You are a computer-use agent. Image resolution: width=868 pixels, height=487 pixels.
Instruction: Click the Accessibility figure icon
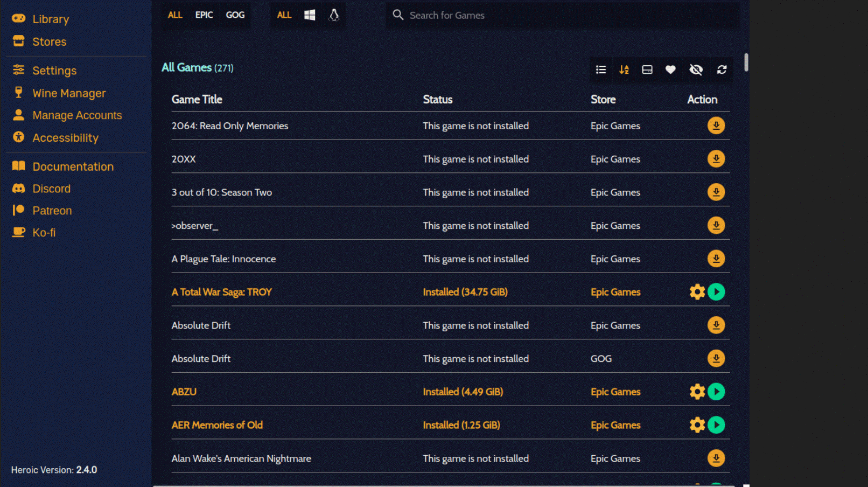coord(19,137)
